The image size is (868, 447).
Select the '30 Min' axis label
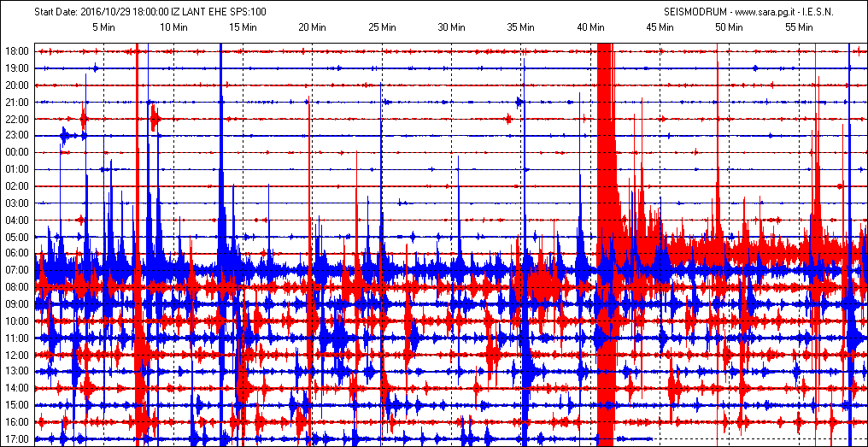point(450,26)
